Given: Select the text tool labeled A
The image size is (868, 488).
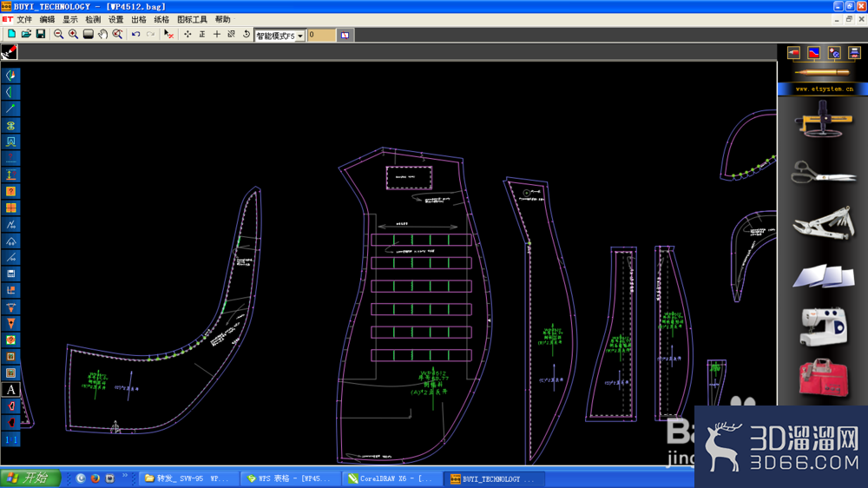Looking at the screenshot, I should (10, 389).
